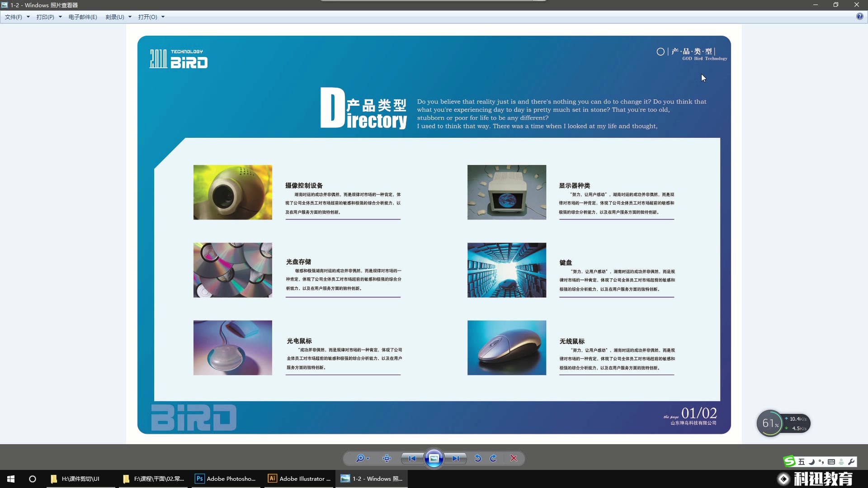Start the slideshow with the center button
This screenshot has height=488, width=868.
(434, 458)
